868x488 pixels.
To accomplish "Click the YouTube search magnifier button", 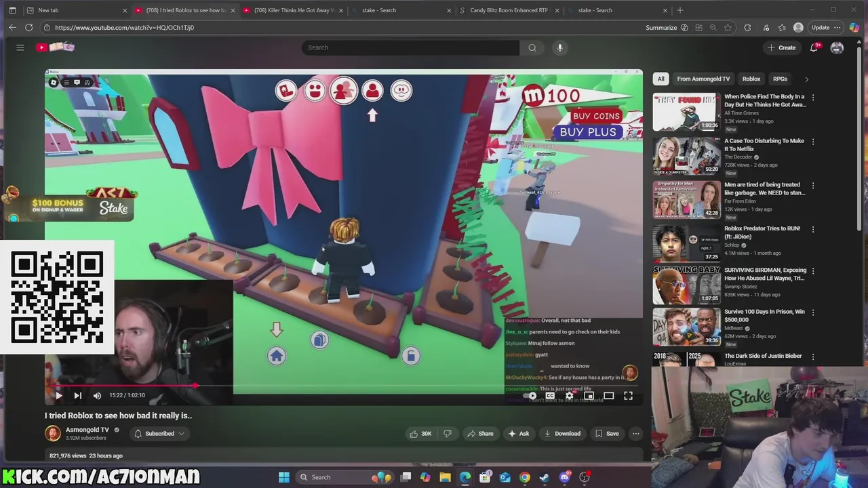I will [x=532, y=47].
